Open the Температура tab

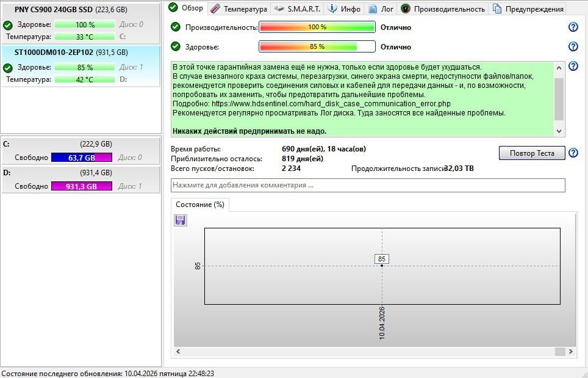pos(238,9)
